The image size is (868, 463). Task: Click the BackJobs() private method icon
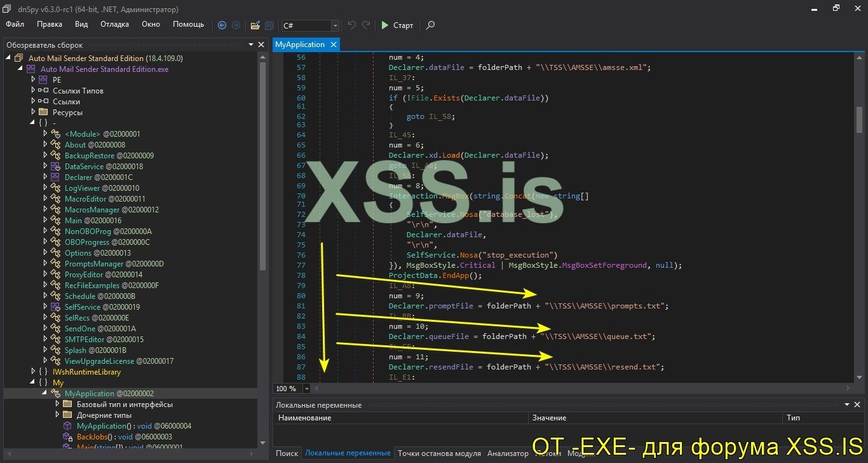[x=67, y=437]
